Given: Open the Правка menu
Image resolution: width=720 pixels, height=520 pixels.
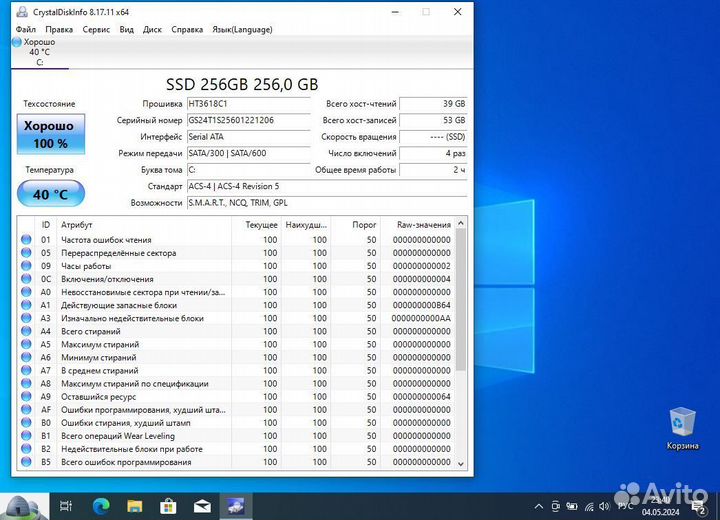Looking at the screenshot, I should pos(59,29).
